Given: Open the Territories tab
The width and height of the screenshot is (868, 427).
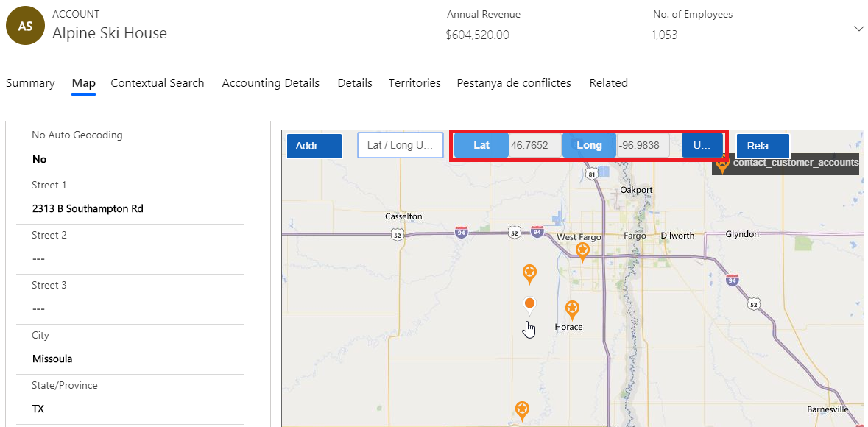Looking at the screenshot, I should (414, 83).
